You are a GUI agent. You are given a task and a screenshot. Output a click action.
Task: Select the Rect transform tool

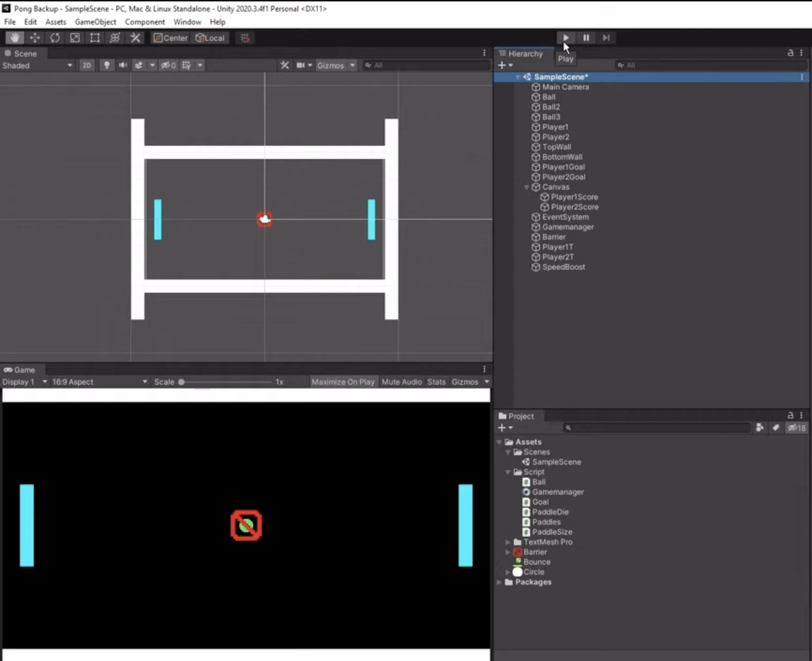point(94,38)
